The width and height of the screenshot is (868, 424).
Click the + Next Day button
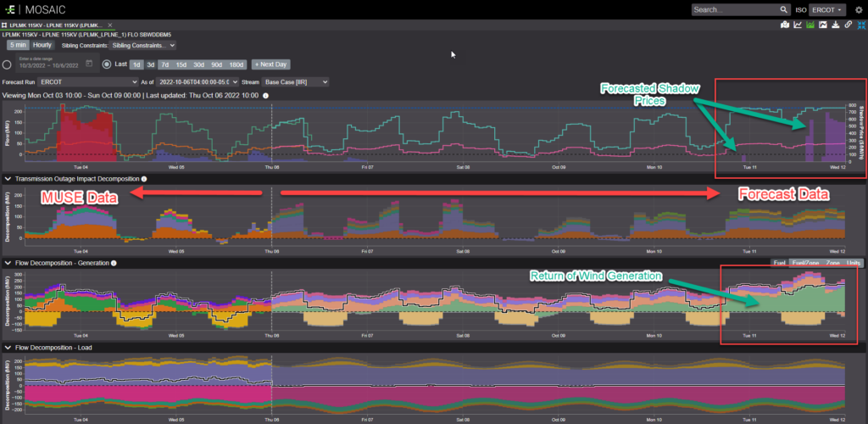(270, 64)
